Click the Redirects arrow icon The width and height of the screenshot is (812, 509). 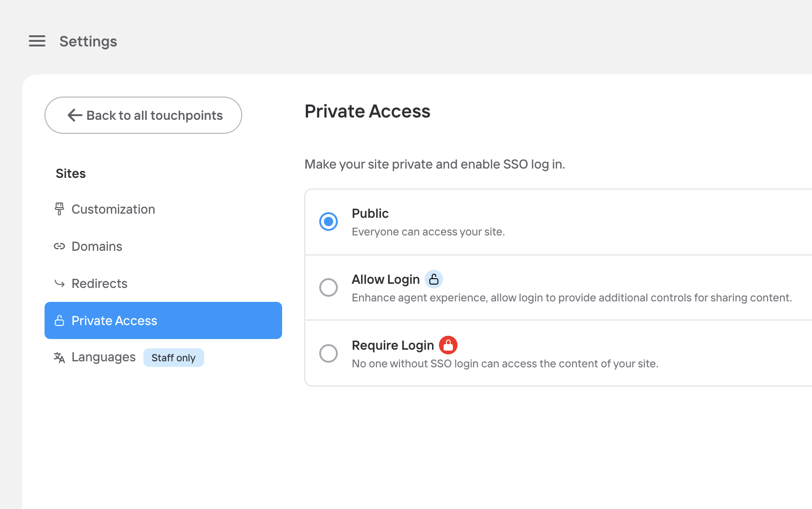point(59,283)
